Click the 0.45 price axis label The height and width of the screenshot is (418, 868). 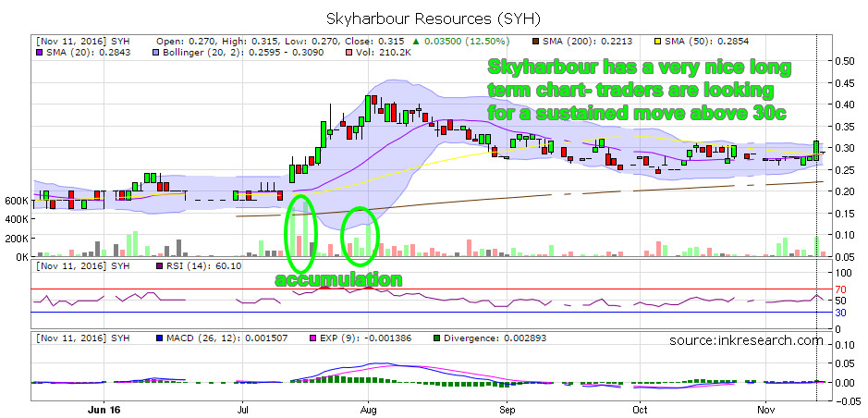844,83
